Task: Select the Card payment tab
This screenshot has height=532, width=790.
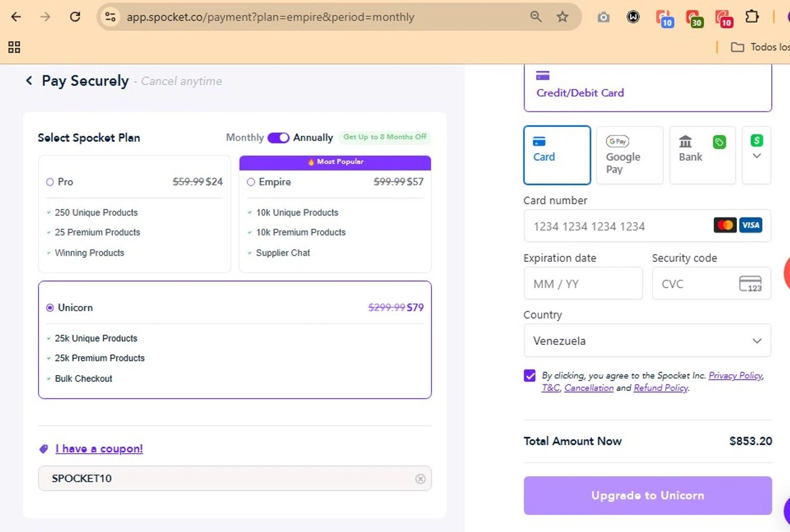Action: pyautogui.click(x=557, y=155)
